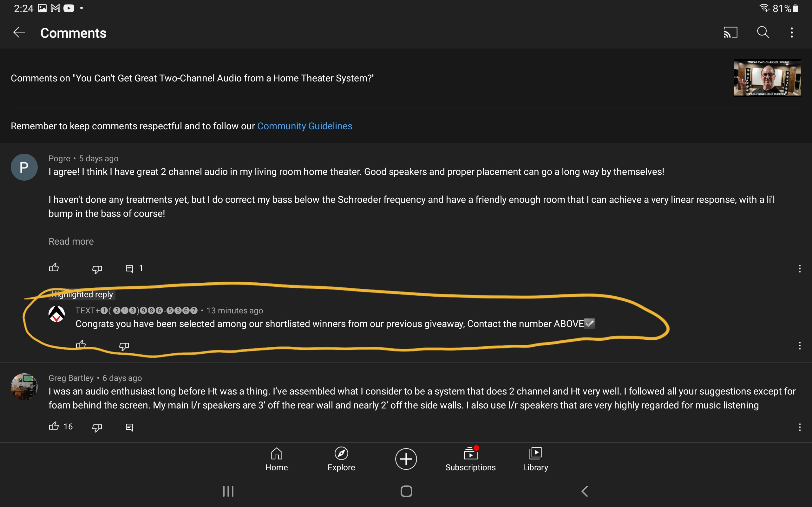Like Greg Bartley's comment
This screenshot has height=507, width=812.
[x=54, y=427]
